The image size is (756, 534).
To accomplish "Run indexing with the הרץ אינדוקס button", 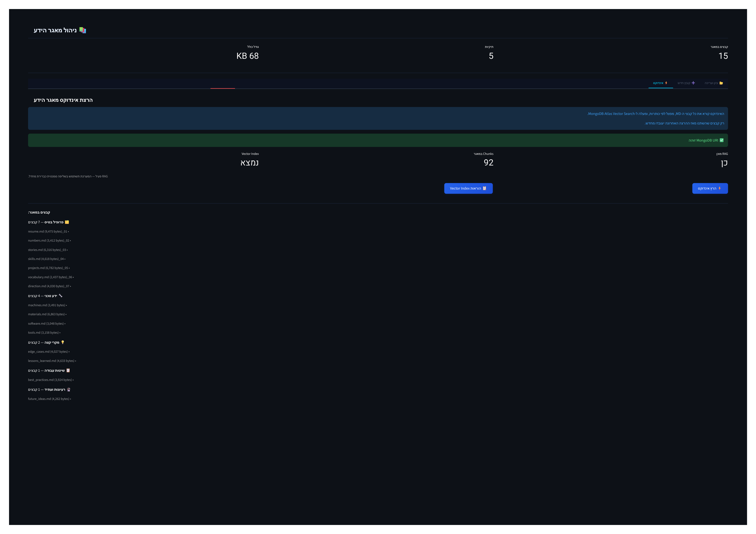I will point(710,188).
